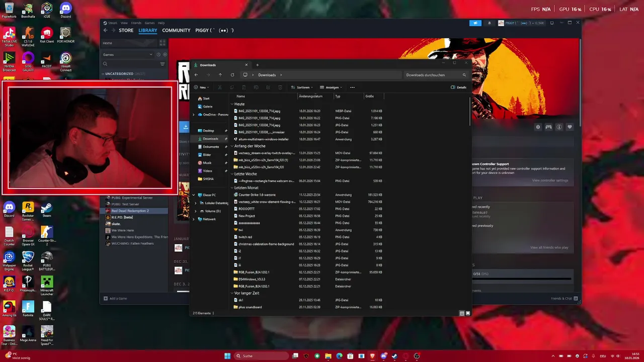Viewport: 644px width, 362px height.
Task: Launch Rockstar Games desktop shortcut
Action: point(28,211)
